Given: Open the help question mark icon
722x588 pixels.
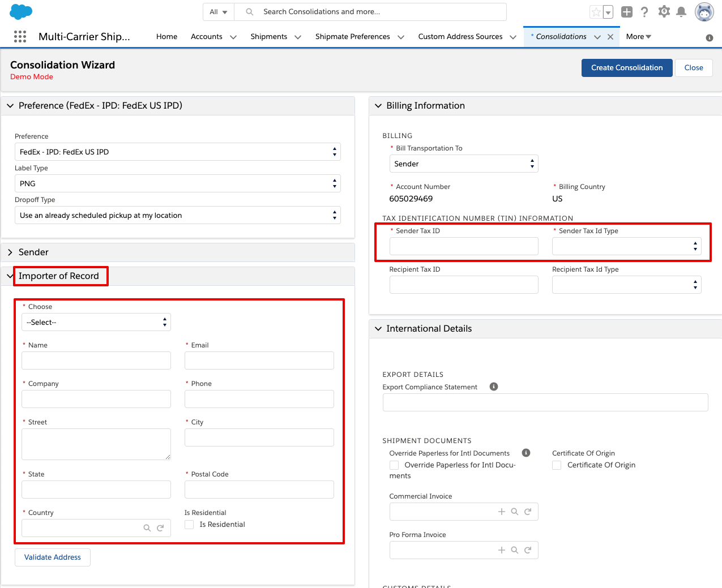Looking at the screenshot, I should pyautogui.click(x=644, y=12).
